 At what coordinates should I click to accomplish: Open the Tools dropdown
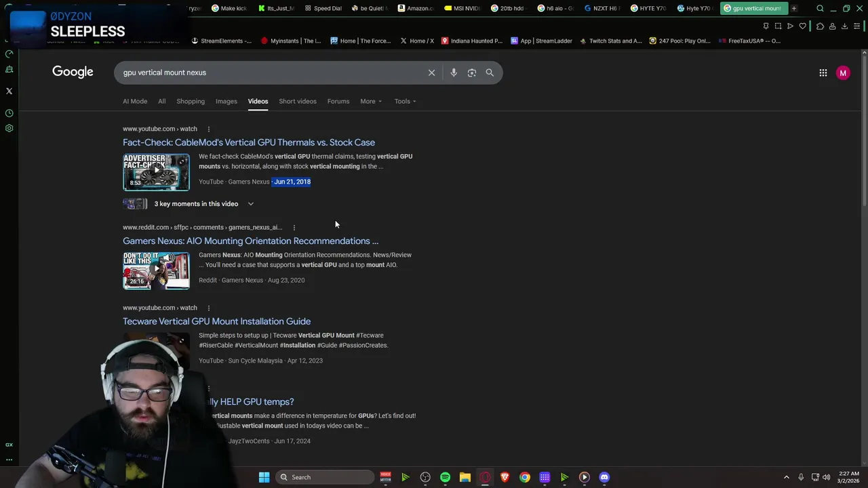(406, 101)
